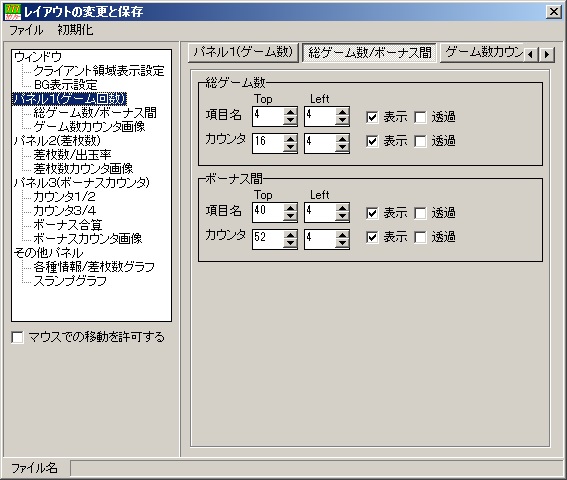This screenshot has height=480, width=567.
Task: Click the application icon in title bar
Action: point(13,12)
